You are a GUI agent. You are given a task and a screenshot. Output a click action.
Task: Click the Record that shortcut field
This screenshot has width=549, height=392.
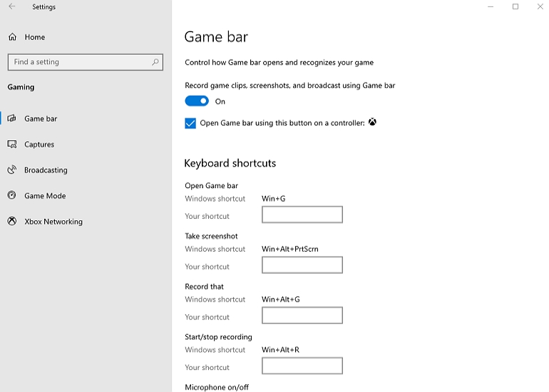tap(302, 315)
